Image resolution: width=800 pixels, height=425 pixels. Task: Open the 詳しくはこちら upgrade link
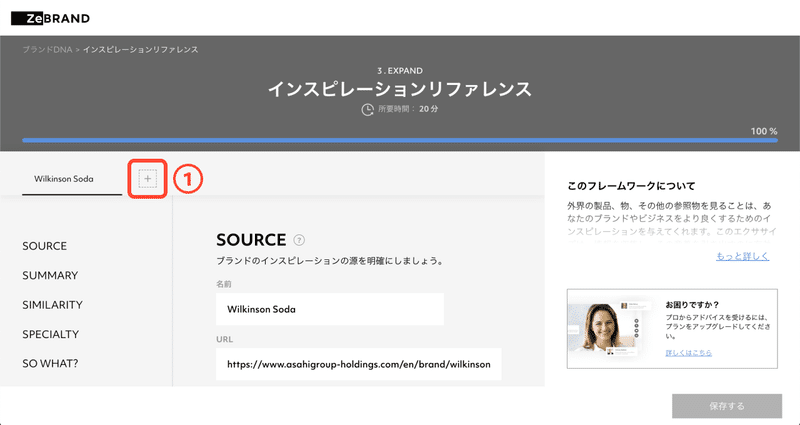(688, 353)
